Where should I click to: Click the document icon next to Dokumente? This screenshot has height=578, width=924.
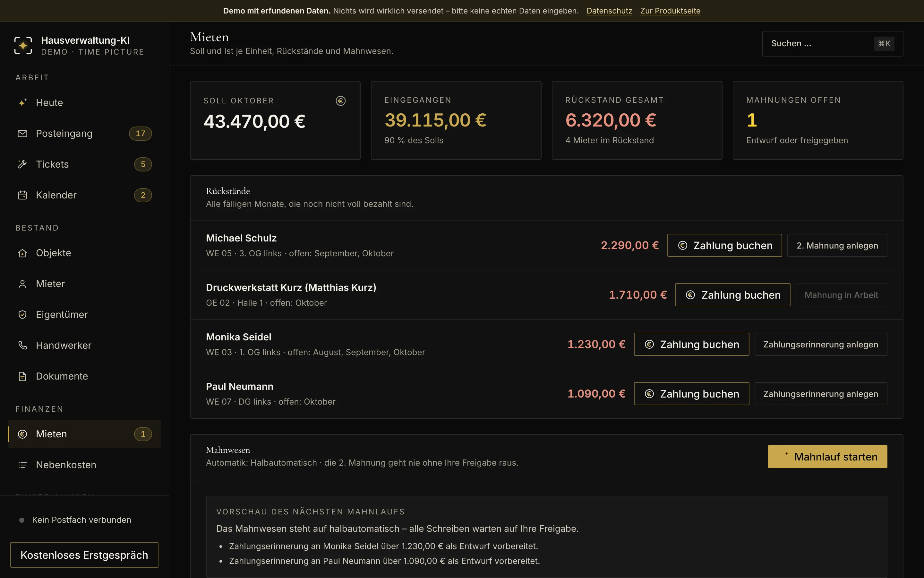[x=22, y=376]
